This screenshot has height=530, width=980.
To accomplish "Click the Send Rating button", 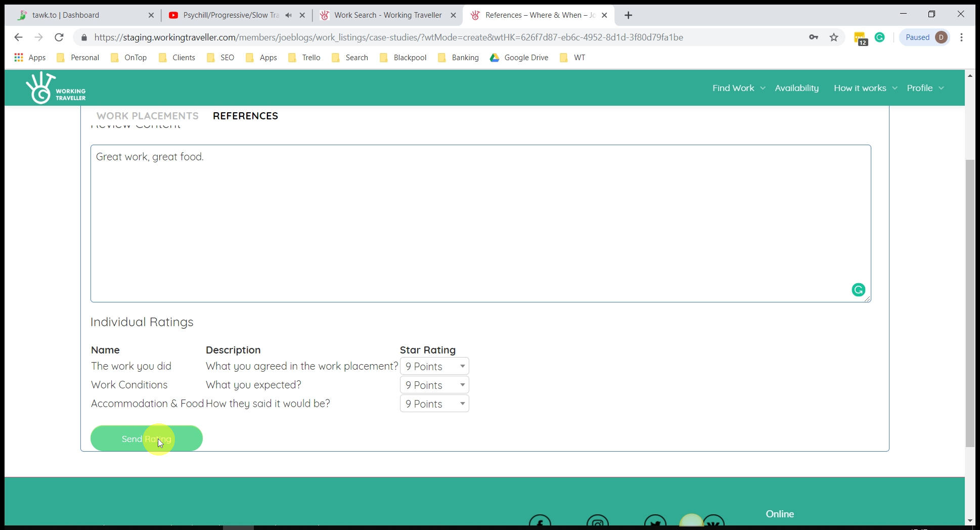I will tap(147, 438).
